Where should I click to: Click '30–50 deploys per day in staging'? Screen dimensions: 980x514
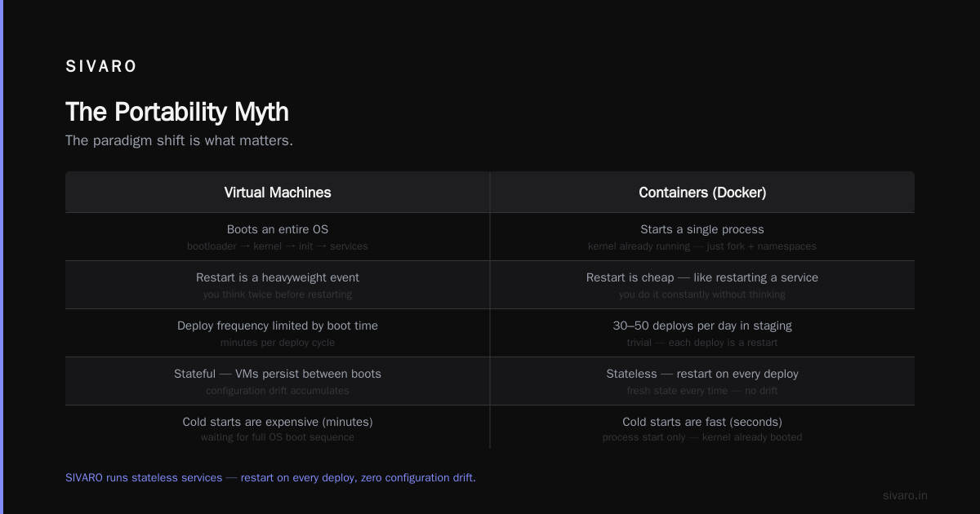(x=702, y=326)
